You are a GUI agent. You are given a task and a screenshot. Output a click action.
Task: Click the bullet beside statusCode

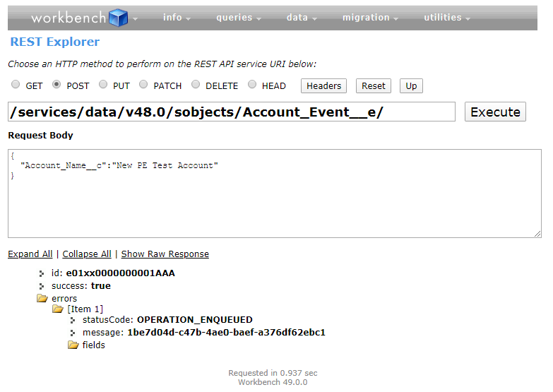tap(73, 321)
